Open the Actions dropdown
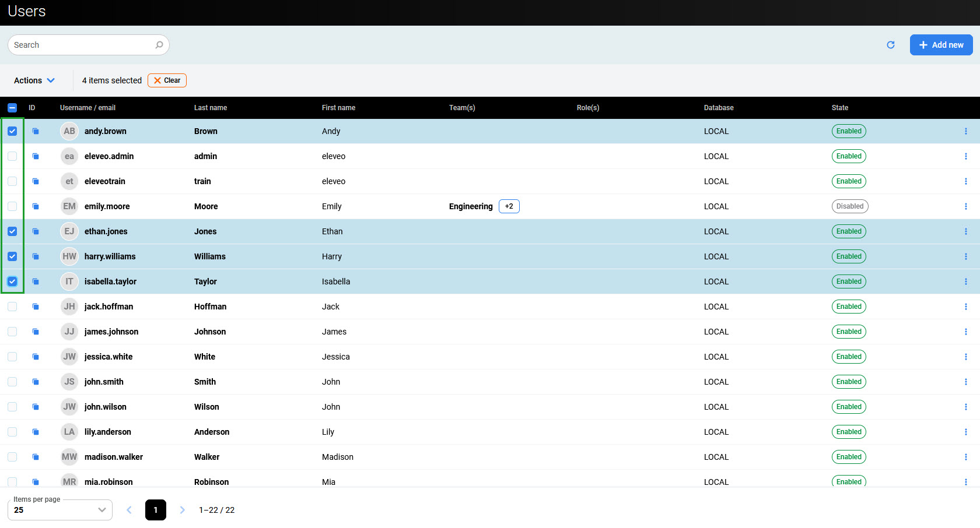Viewport: 980px width, 528px height. pyautogui.click(x=34, y=80)
